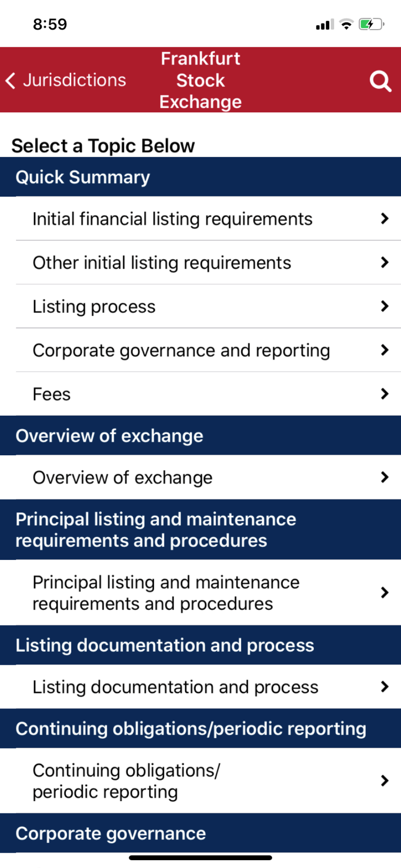This screenshot has height=868, width=401.
Task: Tap the Quick Summary section header
Action: (200, 177)
